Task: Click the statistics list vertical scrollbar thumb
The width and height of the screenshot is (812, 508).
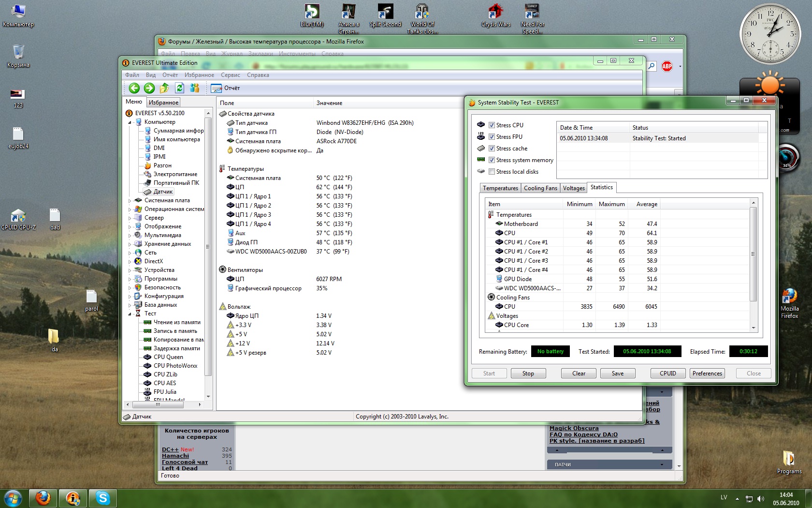Action: 753,254
